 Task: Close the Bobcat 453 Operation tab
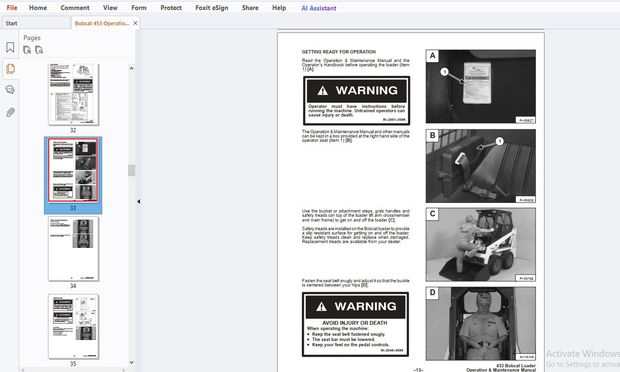click(x=135, y=23)
